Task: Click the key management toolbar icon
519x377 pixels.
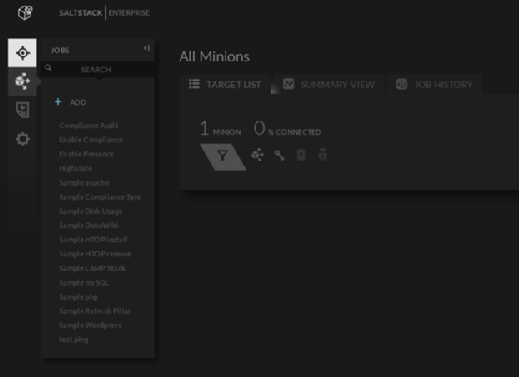Action: pos(279,155)
